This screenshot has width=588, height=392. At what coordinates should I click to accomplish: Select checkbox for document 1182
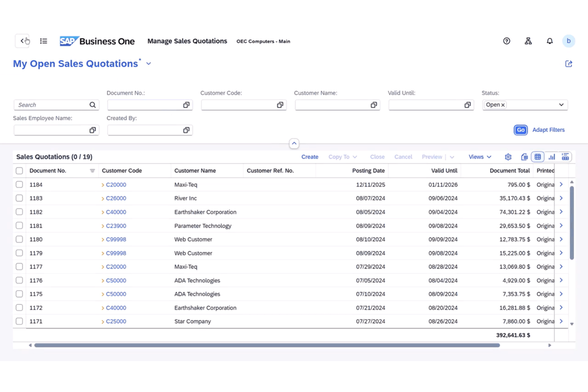19,212
